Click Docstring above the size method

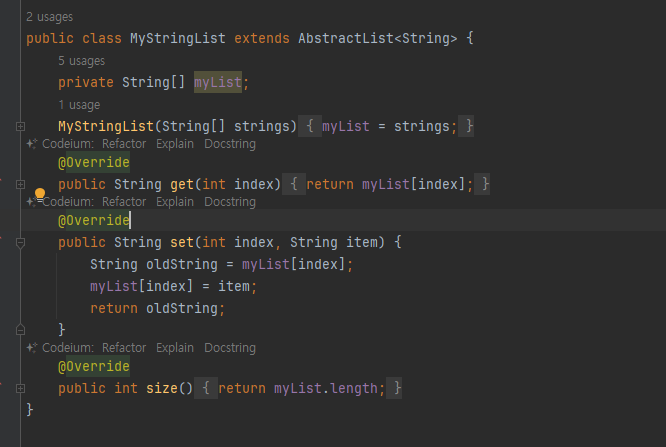pos(230,348)
